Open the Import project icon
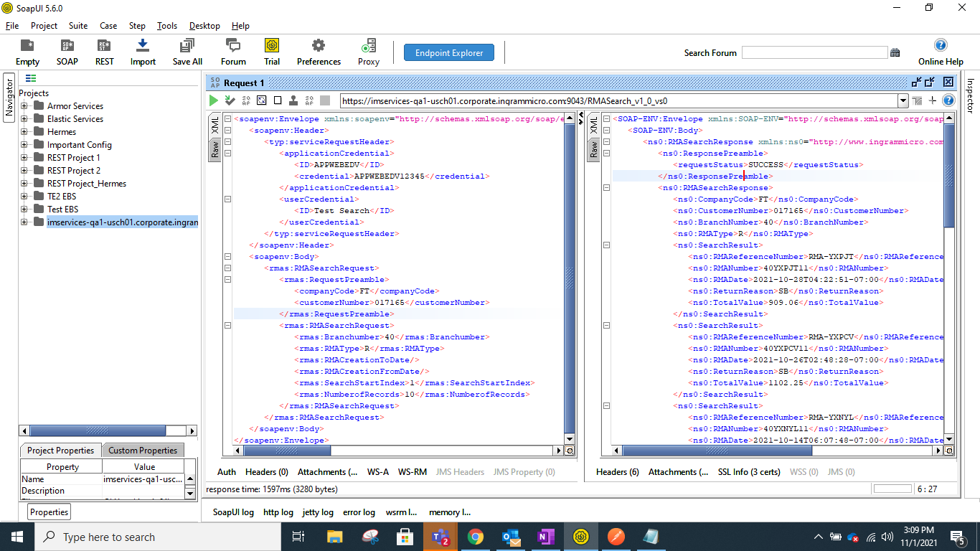The width and height of the screenshot is (980, 551). 143,52
